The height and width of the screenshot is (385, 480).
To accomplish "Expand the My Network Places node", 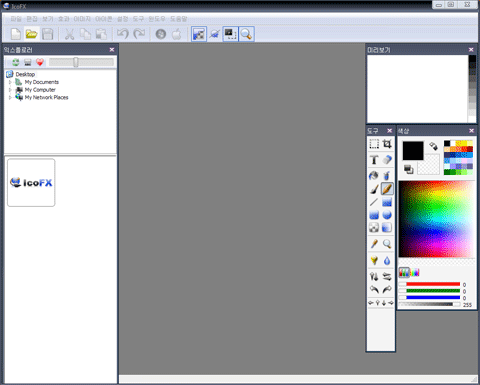I will [10, 97].
